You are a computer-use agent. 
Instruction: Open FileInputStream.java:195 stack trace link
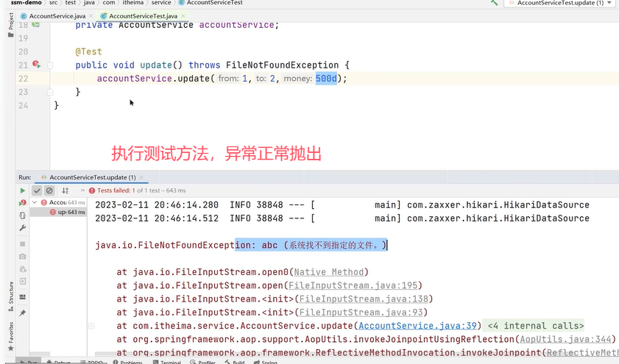353,285
